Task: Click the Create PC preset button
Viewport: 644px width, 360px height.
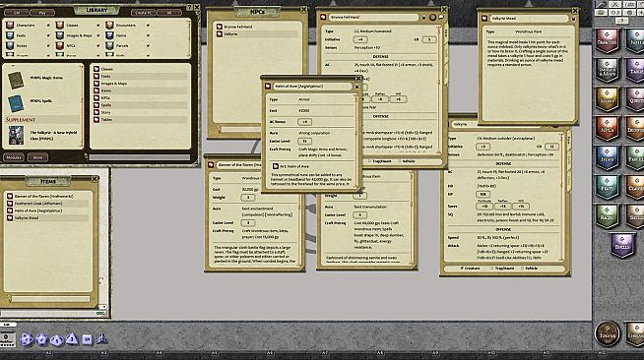Action: (x=143, y=13)
